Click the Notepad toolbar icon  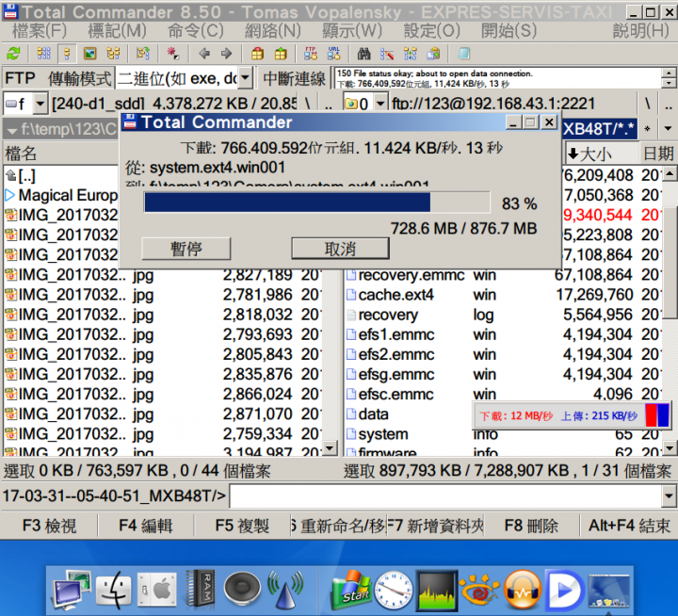(463, 54)
